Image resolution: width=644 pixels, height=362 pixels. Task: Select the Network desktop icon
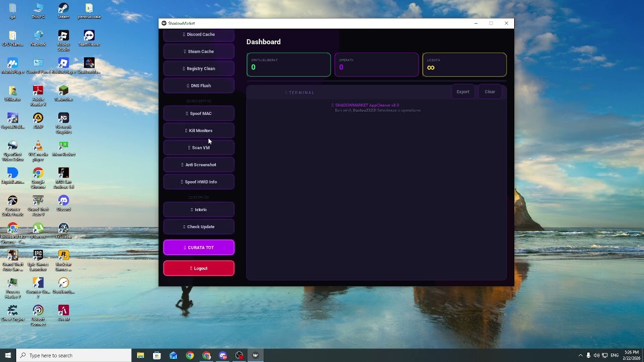[x=38, y=38]
